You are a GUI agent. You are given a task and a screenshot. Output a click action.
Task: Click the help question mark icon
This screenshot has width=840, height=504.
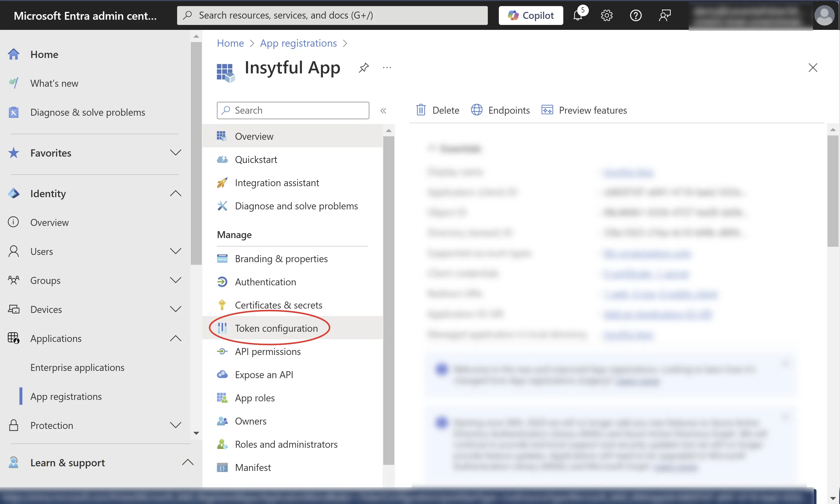coord(635,16)
